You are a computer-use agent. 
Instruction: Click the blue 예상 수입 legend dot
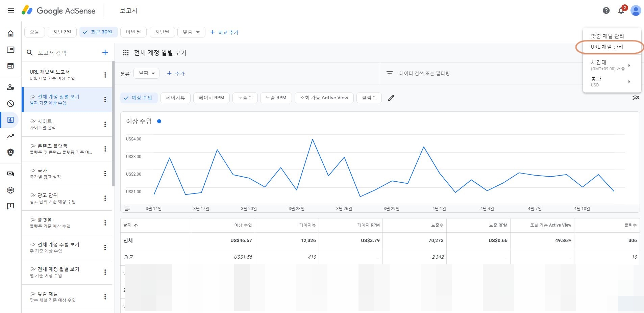pyautogui.click(x=159, y=121)
